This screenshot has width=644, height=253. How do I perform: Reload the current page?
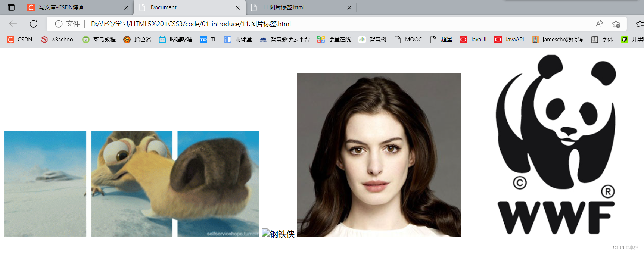[x=34, y=24]
